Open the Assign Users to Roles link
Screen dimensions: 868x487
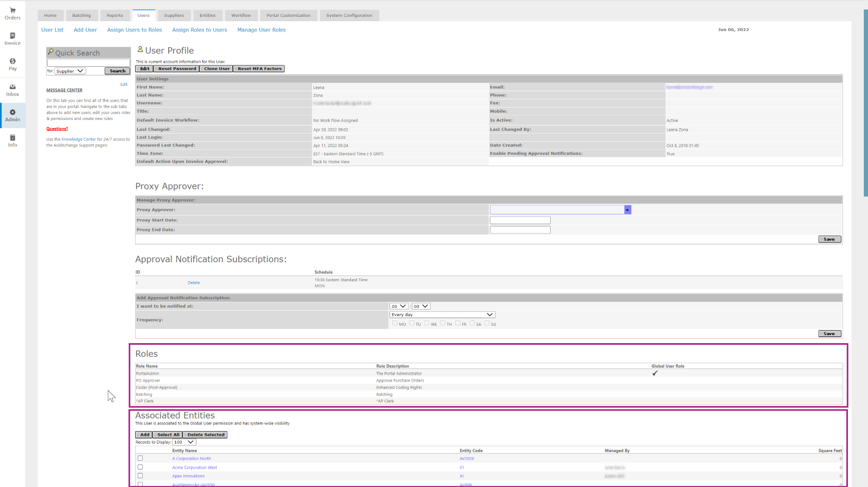tap(135, 30)
